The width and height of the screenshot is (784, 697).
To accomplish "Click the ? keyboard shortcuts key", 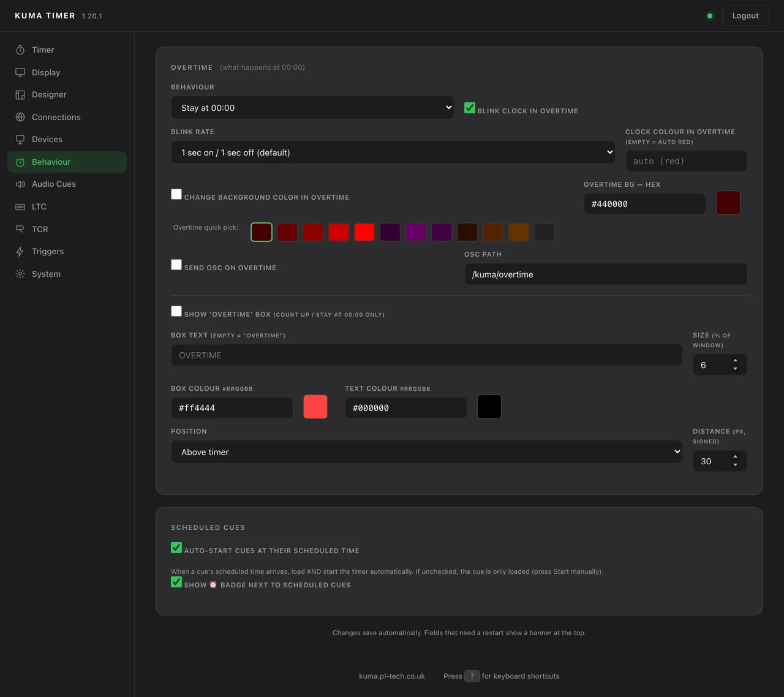I will pos(472,676).
